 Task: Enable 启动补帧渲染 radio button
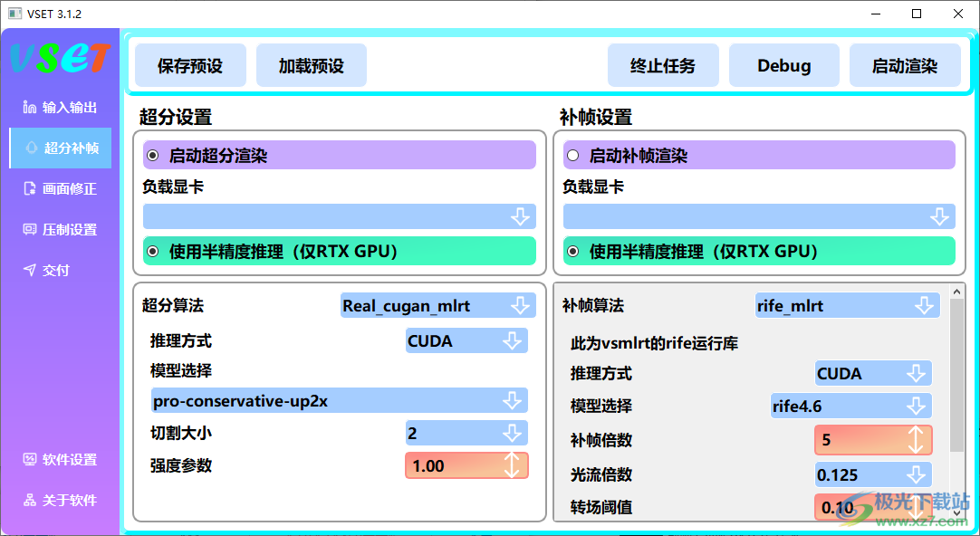click(572, 156)
